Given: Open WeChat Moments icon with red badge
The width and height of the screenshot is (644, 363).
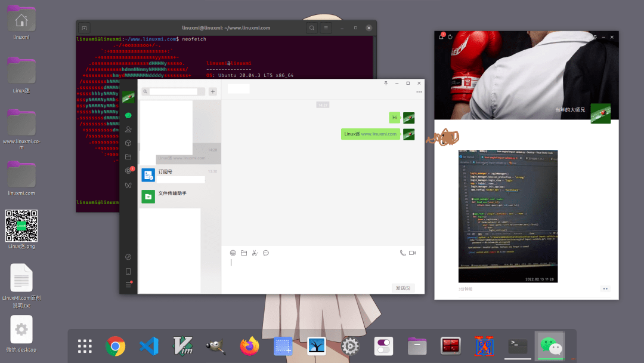Looking at the screenshot, I should pyautogui.click(x=129, y=171).
